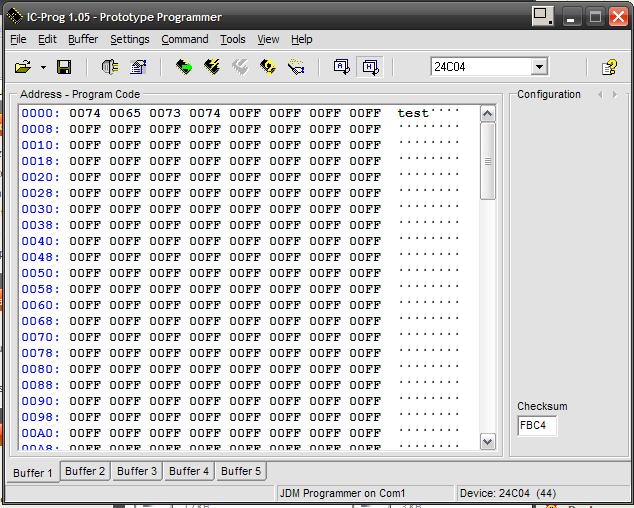Switch to the Buffer 4 tab
This screenshot has width=634, height=508.
(189, 471)
